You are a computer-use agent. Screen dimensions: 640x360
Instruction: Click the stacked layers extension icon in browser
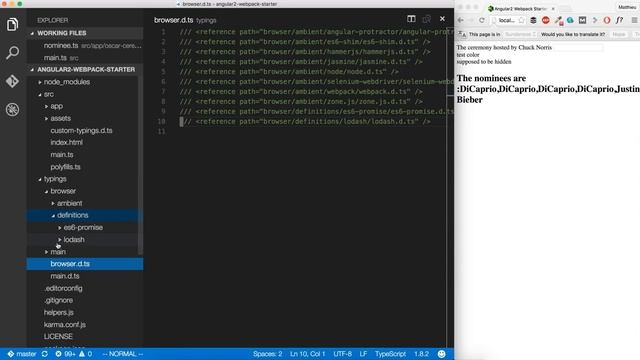click(533, 20)
